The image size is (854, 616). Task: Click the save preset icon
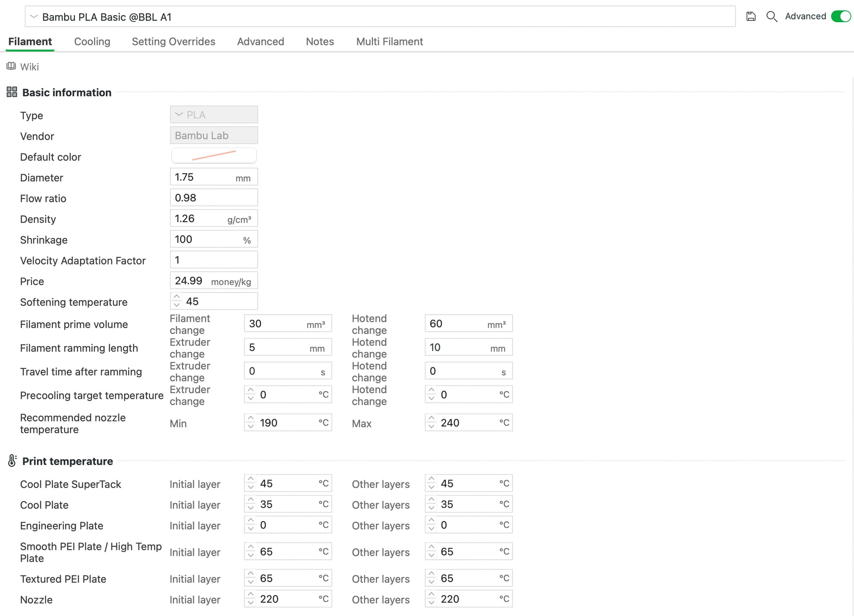(x=751, y=16)
